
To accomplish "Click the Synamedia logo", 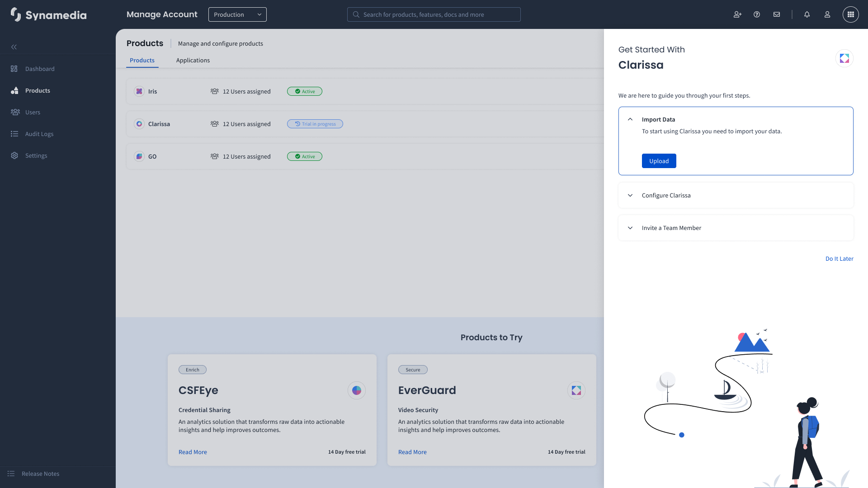I will point(48,14).
